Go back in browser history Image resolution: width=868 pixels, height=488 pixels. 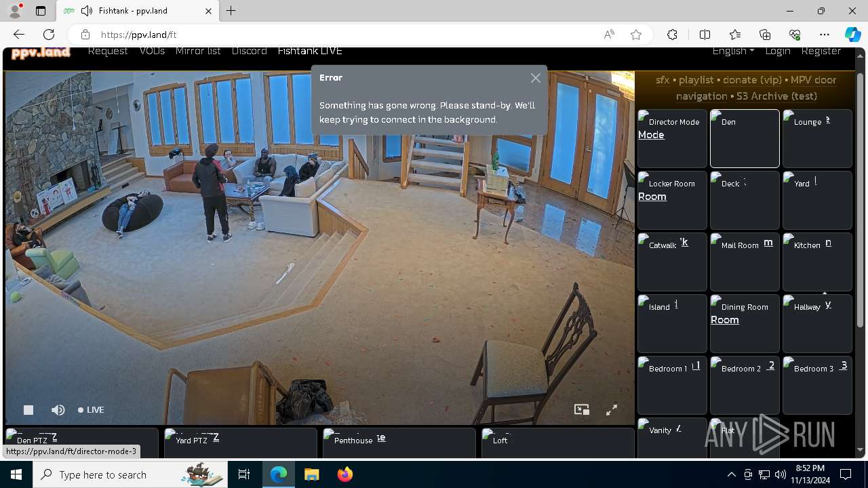coord(19,35)
